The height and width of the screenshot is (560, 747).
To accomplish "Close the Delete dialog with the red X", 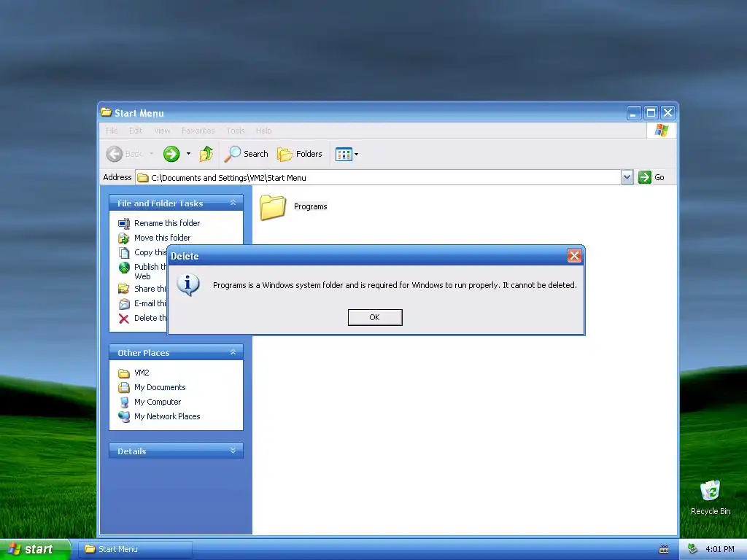I will coord(574,256).
